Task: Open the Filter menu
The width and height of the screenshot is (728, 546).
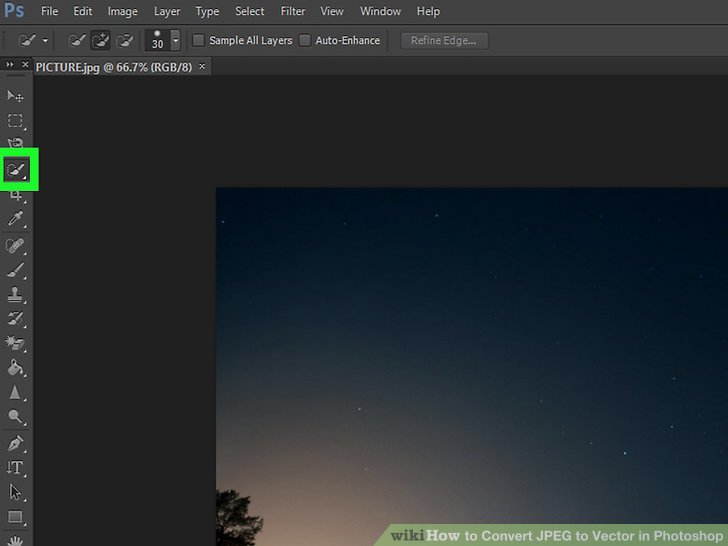Action: (x=292, y=11)
